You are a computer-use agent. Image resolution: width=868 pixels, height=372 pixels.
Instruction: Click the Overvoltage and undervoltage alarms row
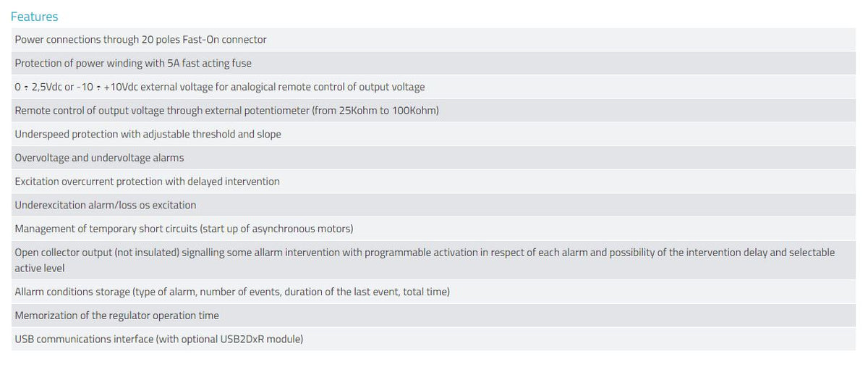(99, 158)
